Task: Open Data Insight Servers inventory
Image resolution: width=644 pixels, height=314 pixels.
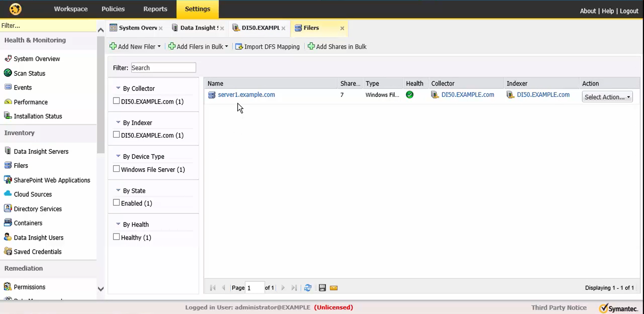Action: (x=41, y=151)
